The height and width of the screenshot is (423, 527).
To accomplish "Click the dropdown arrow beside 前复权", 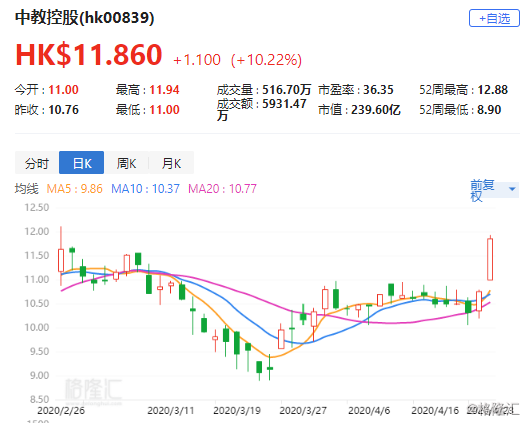I will [x=512, y=189].
